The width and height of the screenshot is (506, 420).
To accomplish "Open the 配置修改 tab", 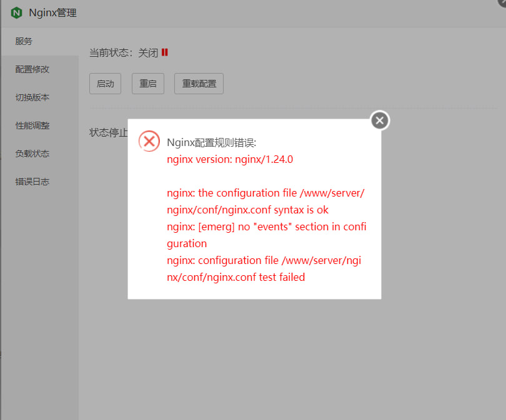I will (x=40, y=69).
